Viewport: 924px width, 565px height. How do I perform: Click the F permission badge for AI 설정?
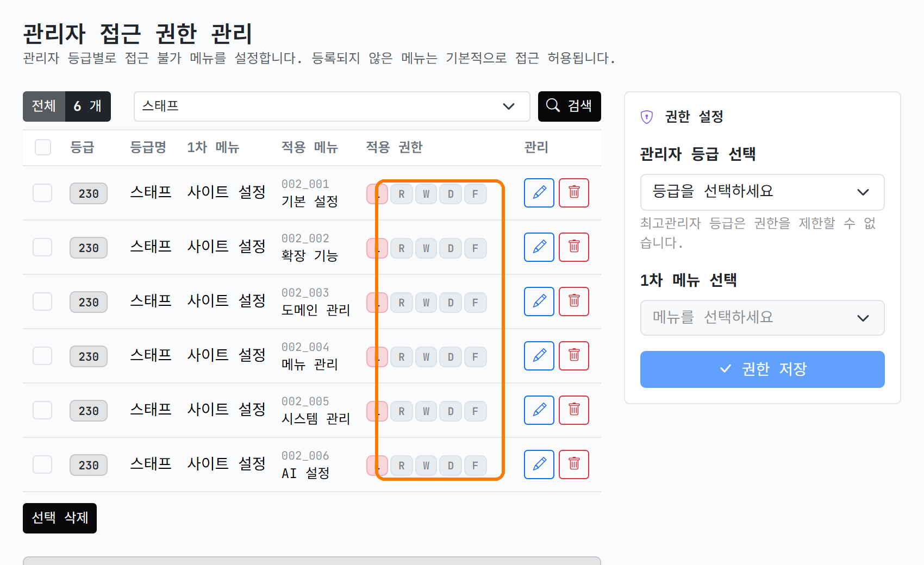[x=475, y=466]
